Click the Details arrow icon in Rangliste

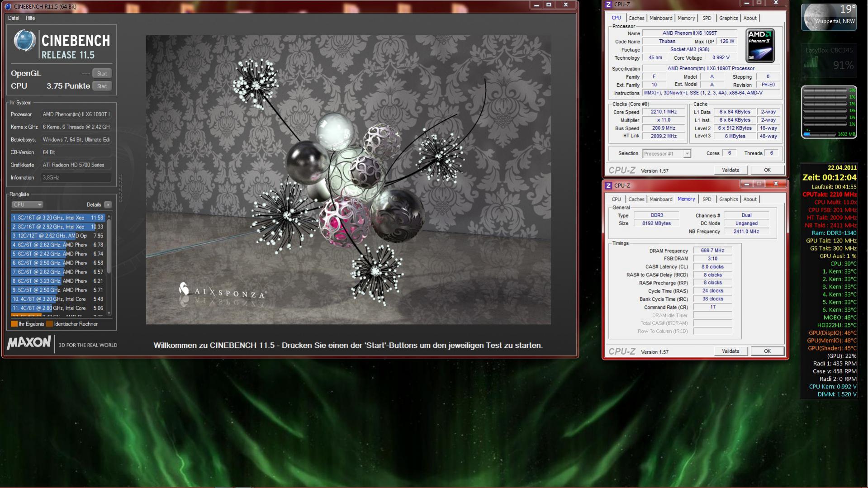[108, 204]
